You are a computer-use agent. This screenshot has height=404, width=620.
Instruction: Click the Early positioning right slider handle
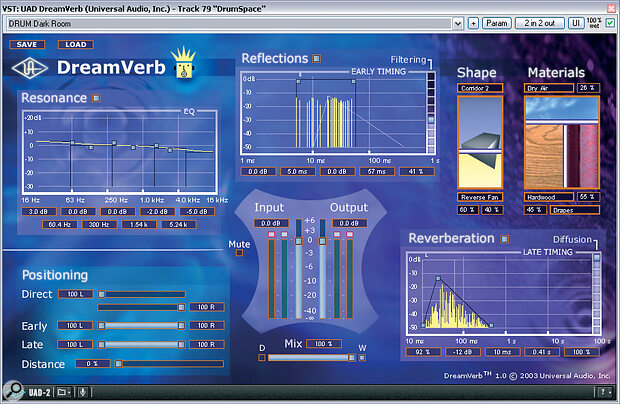tap(181, 326)
